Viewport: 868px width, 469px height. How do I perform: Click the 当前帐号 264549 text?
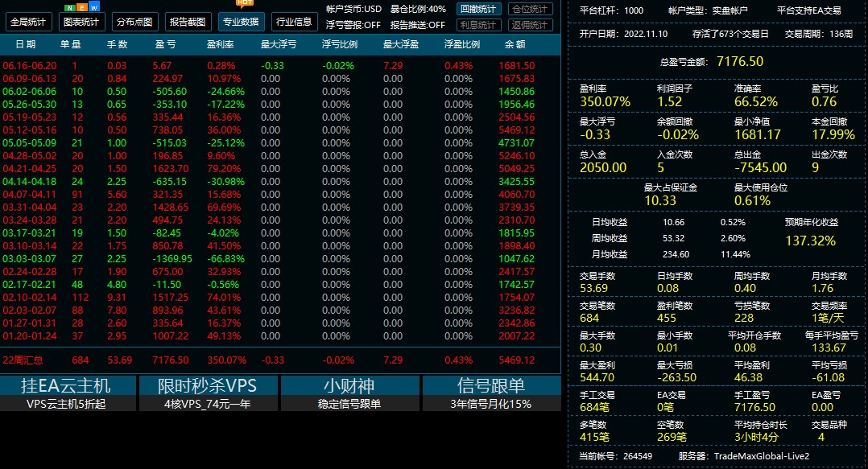coord(615,456)
